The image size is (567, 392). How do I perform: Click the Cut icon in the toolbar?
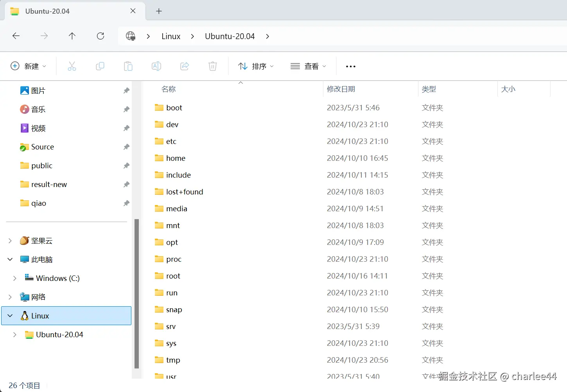click(x=72, y=66)
